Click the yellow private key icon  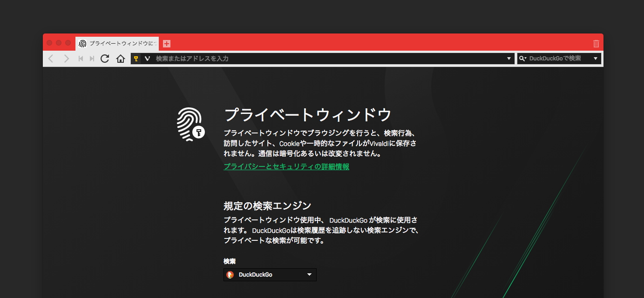click(136, 59)
